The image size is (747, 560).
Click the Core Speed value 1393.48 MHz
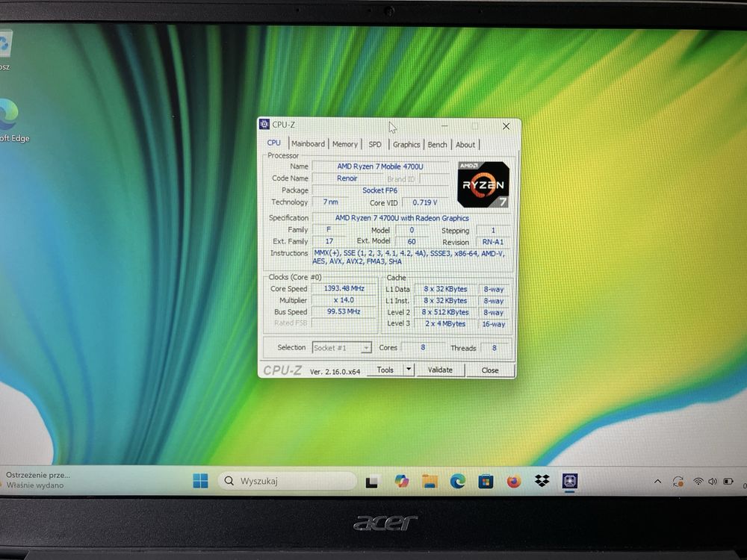click(x=344, y=288)
